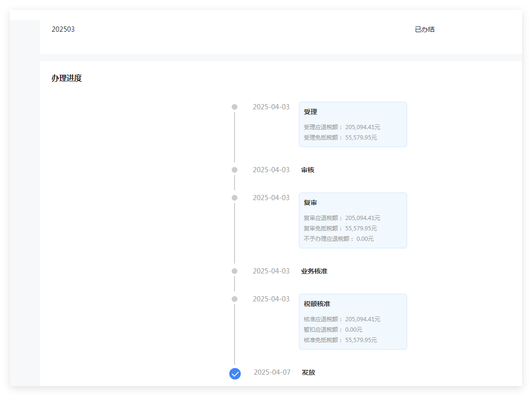Click the 审核 step label
532x396 pixels.
(308, 170)
